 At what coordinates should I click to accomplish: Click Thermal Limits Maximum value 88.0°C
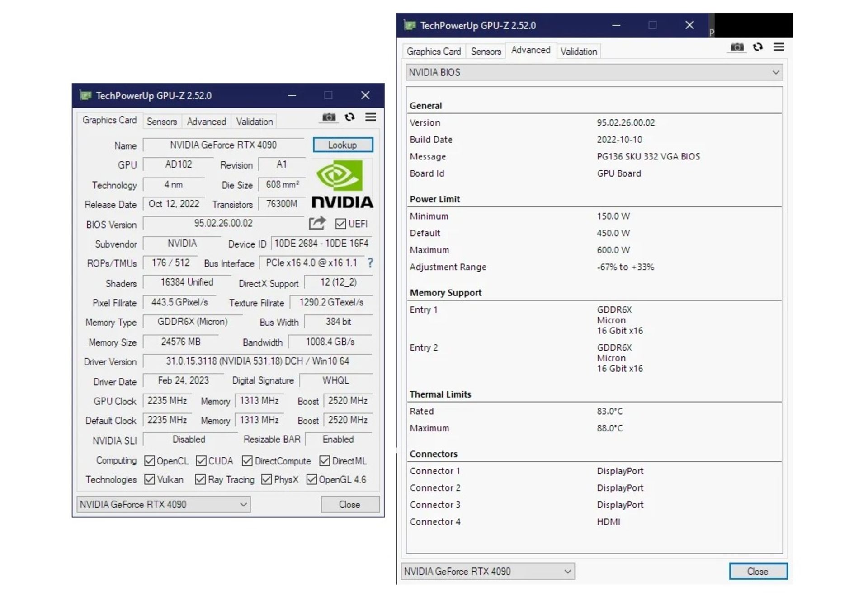(x=609, y=428)
